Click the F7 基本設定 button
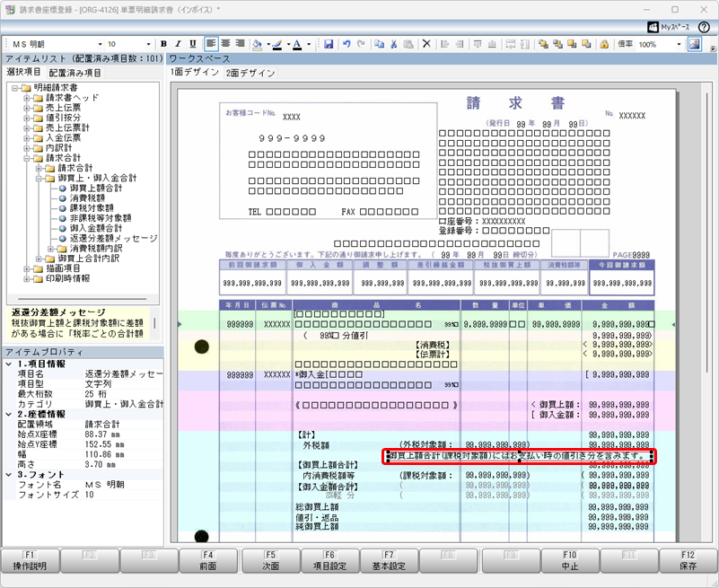The height and width of the screenshot is (588, 719). (x=389, y=560)
